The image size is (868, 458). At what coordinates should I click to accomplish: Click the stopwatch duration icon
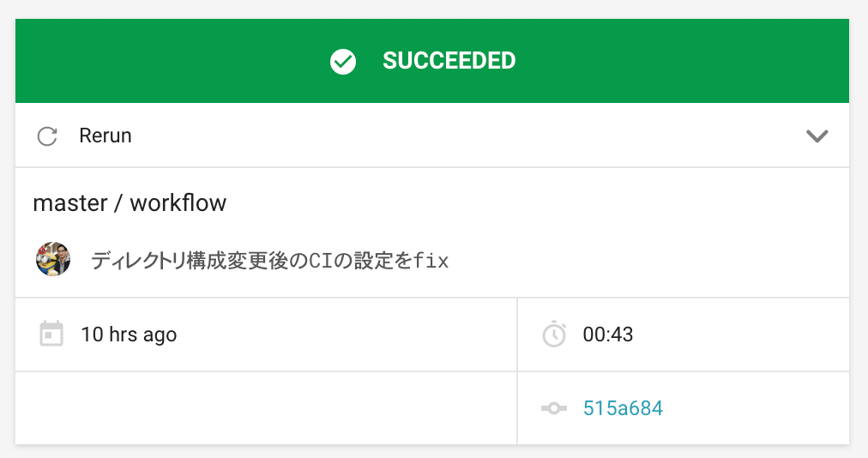click(x=554, y=334)
